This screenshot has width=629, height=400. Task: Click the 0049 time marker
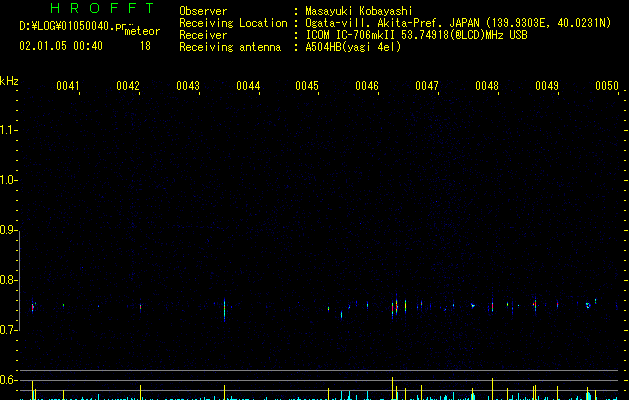click(547, 86)
